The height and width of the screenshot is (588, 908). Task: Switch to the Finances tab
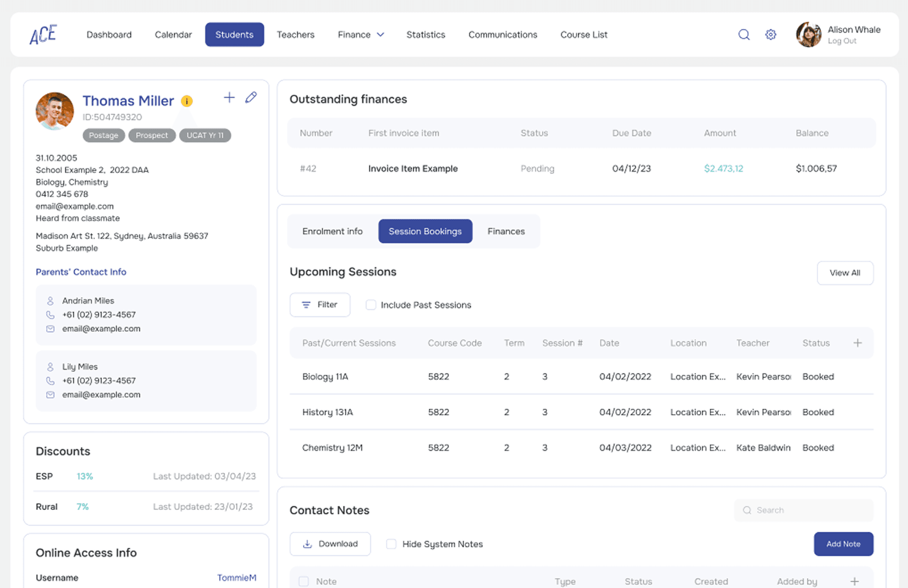(x=506, y=231)
